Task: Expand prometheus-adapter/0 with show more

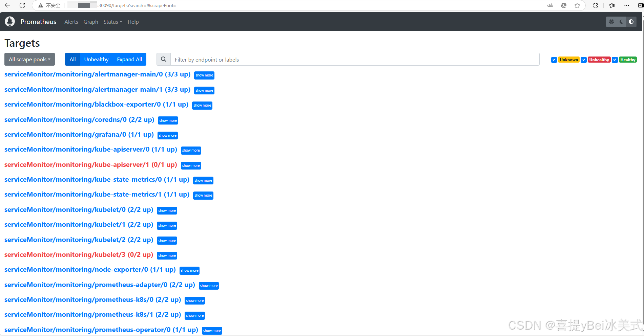Action: click(209, 286)
